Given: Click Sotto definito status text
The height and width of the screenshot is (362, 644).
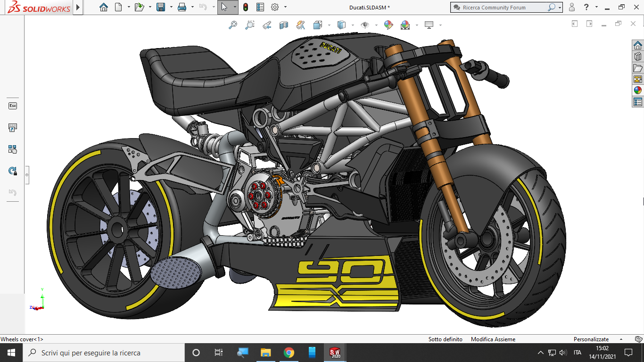Looking at the screenshot, I should (x=445, y=339).
